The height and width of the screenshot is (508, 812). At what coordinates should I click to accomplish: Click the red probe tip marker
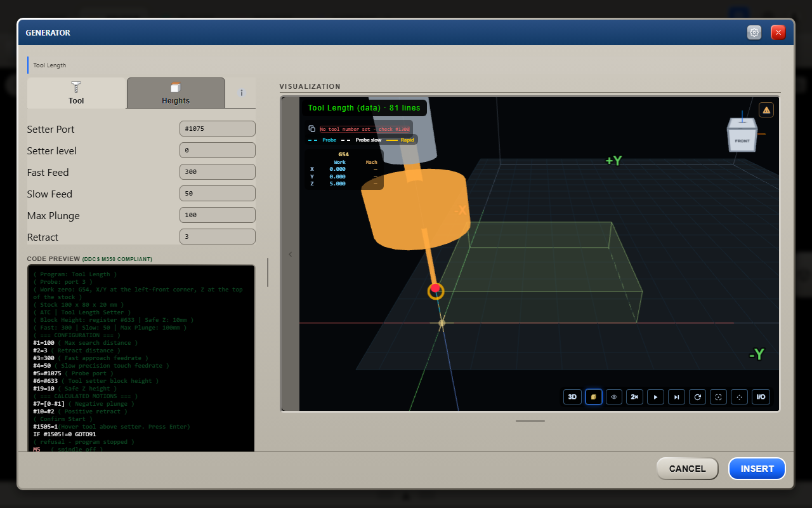435,289
